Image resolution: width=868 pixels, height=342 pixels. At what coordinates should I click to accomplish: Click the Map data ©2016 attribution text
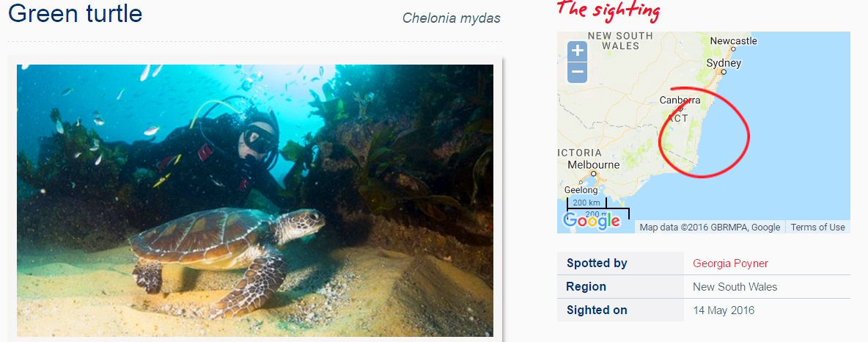pyautogui.click(x=710, y=228)
